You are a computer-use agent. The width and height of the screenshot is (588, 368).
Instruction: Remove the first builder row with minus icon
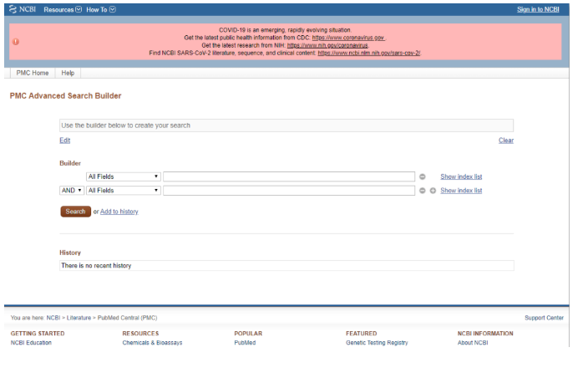coord(423,176)
